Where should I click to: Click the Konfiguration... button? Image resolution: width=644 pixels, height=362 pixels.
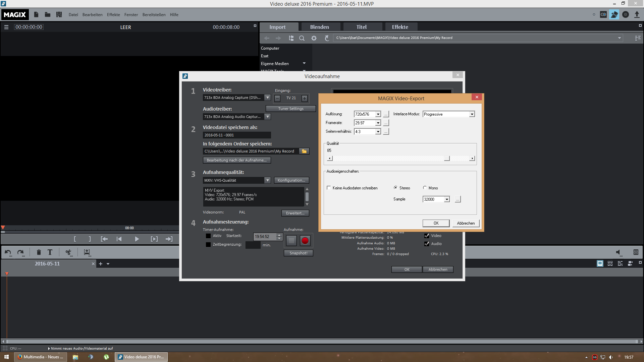click(291, 180)
